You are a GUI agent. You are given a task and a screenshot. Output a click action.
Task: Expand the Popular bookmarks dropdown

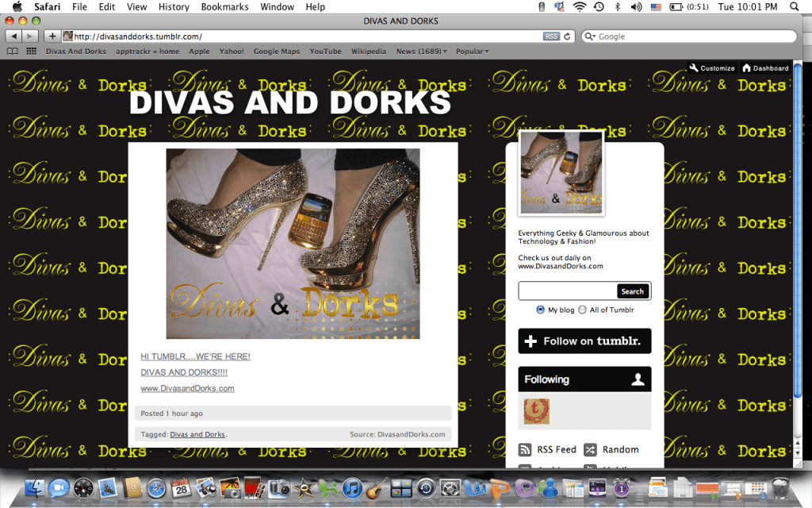pos(472,52)
